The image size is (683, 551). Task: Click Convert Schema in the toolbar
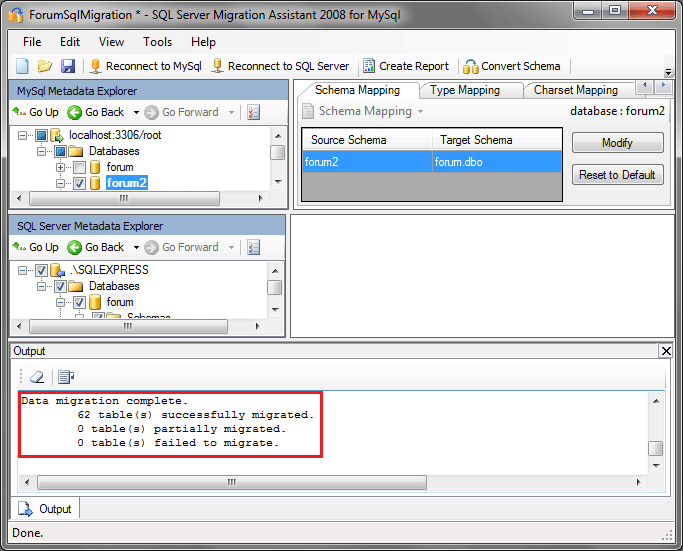(x=512, y=66)
